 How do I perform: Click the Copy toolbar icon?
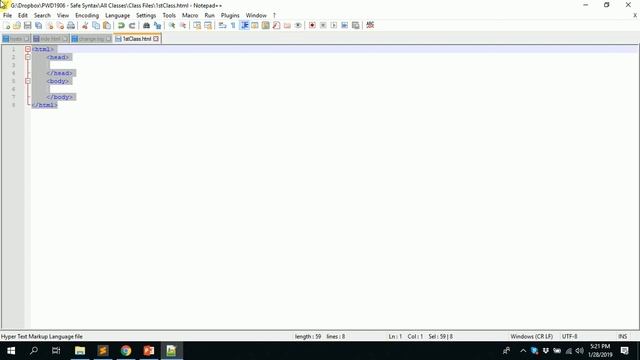(96, 25)
